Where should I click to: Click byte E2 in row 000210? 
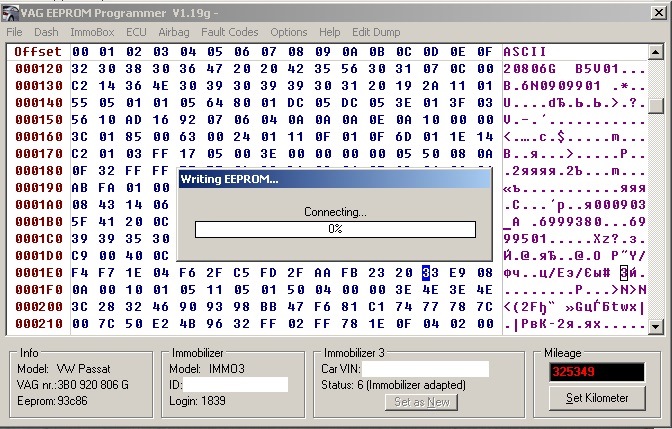[x=161, y=324]
